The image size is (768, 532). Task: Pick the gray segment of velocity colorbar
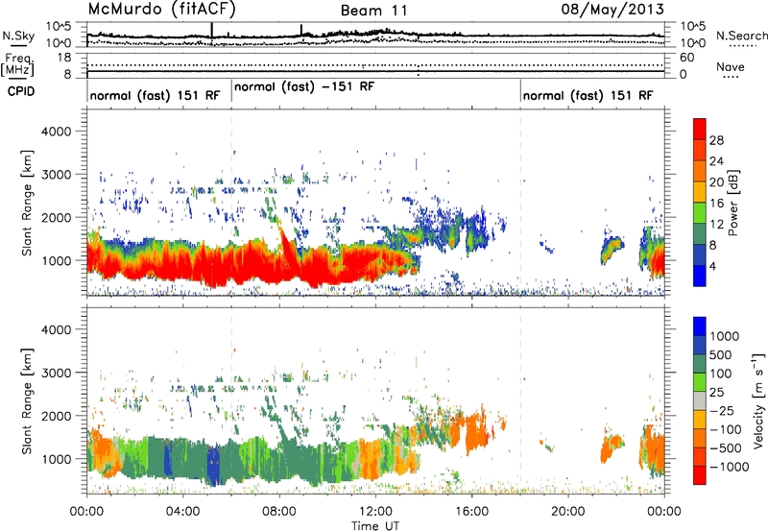pos(700,400)
